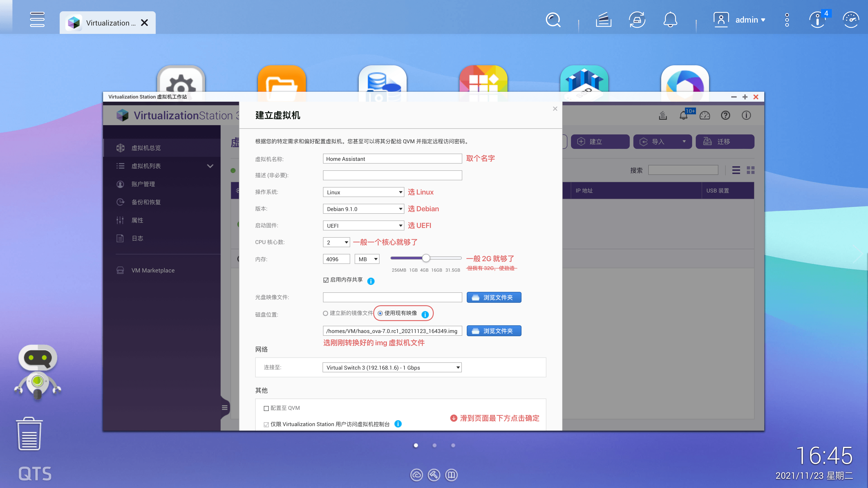Open Virtualization Station notification bell with 10+ badge
Screen dimensions: 868x488
click(x=684, y=115)
